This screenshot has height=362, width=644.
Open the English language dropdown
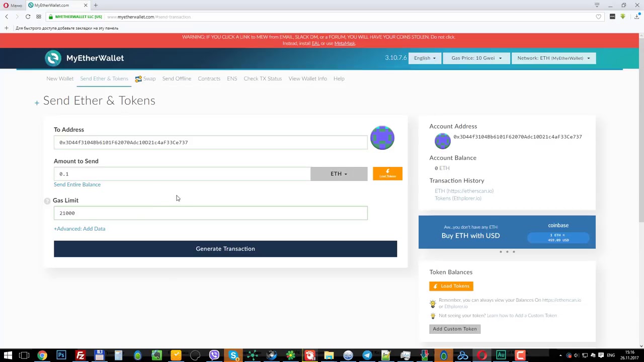click(425, 58)
